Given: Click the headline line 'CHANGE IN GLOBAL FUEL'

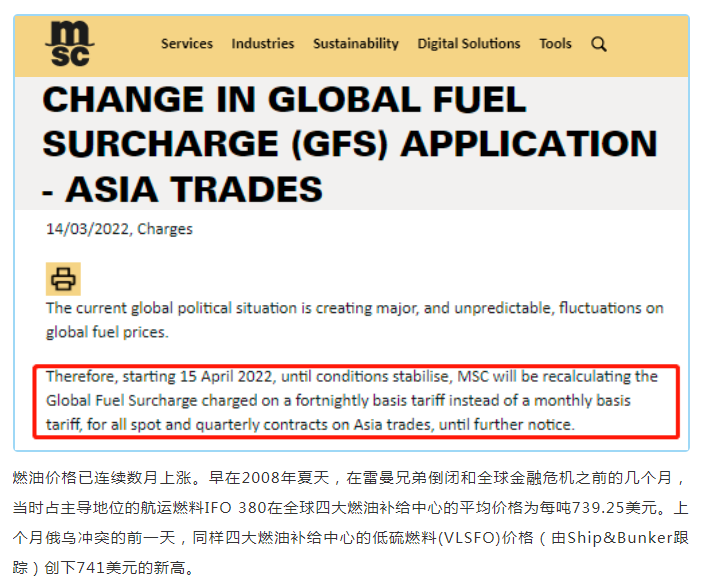Looking at the screenshot, I should pos(284,99).
